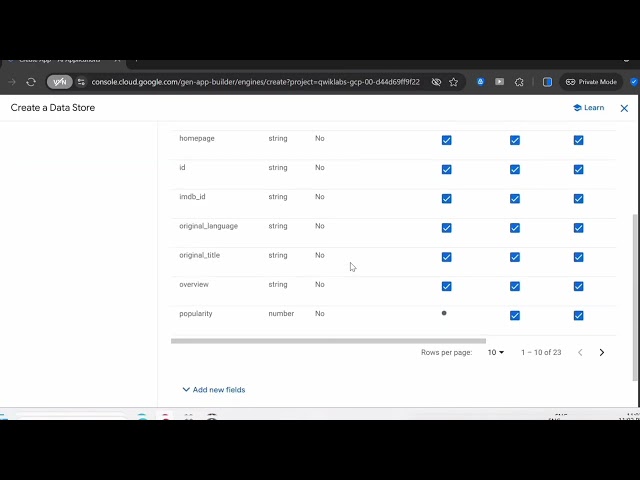Click the No value in overview row

coord(320,284)
